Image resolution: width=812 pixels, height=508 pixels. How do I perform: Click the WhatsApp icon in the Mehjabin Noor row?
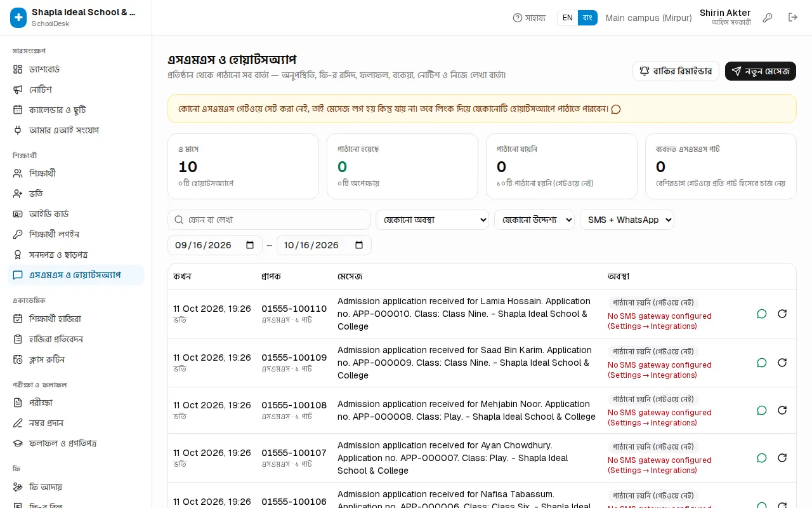pyautogui.click(x=762, y=410)
